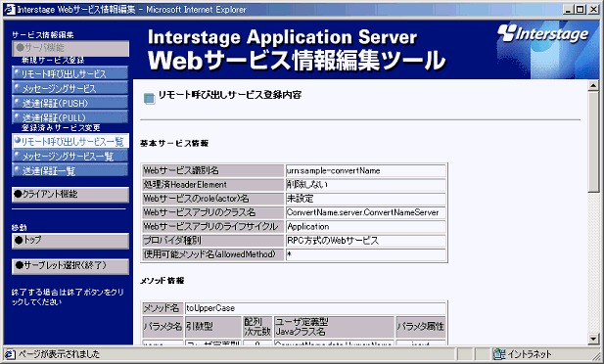The height and width of the screenshot is (364, 604).
Task: Click the メソッド情報 heading
Action: [162, 281]
